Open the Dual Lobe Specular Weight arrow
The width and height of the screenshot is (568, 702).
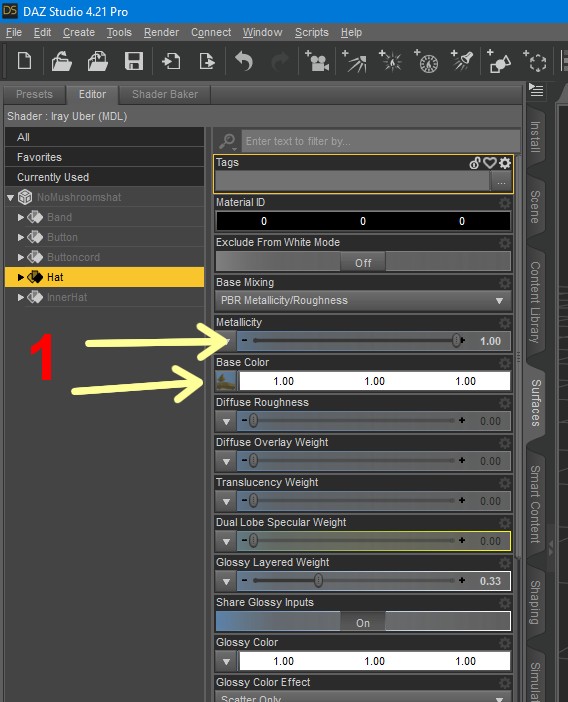226,541
